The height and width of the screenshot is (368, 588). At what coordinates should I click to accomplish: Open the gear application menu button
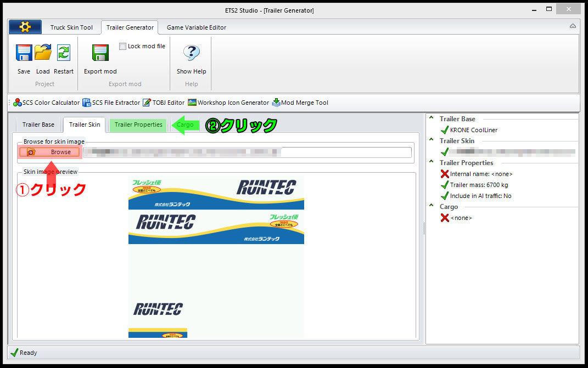pyautogui.click(x=25, y=27)
